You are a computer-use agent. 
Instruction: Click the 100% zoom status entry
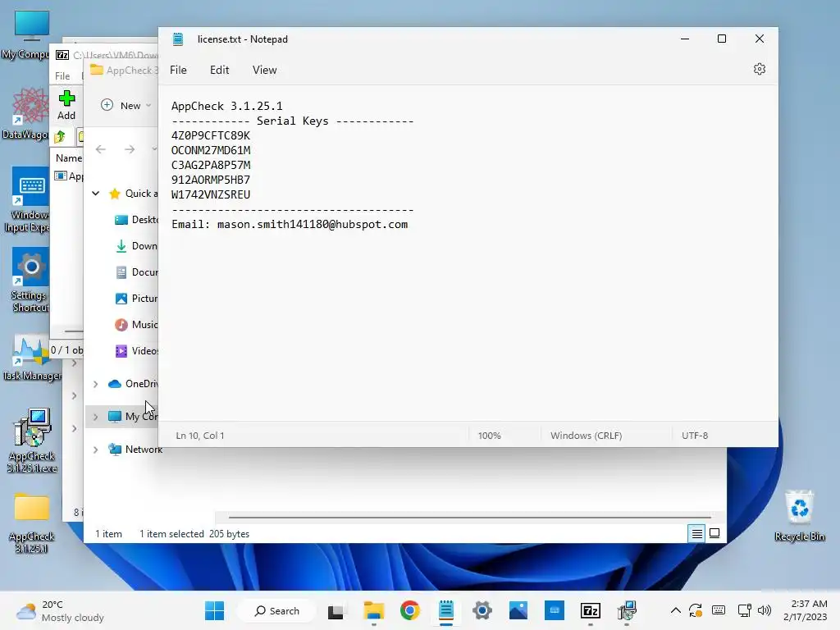pyautogui.click(x=489, y=436)
